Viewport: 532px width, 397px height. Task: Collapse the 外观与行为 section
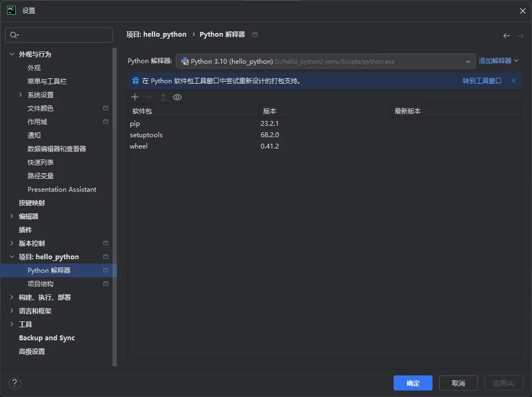(x=12, y=54)
